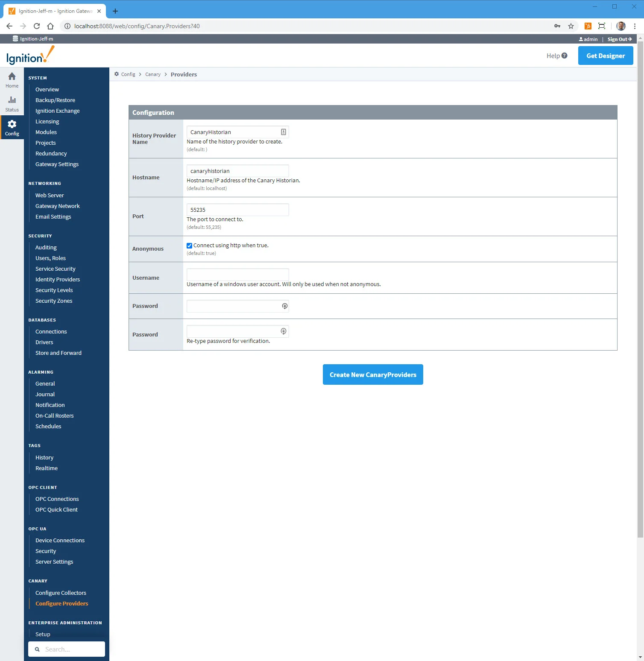The height and width of the screenshot is (661, 644).
Task: Open Modules page
Action: (46, 132)
